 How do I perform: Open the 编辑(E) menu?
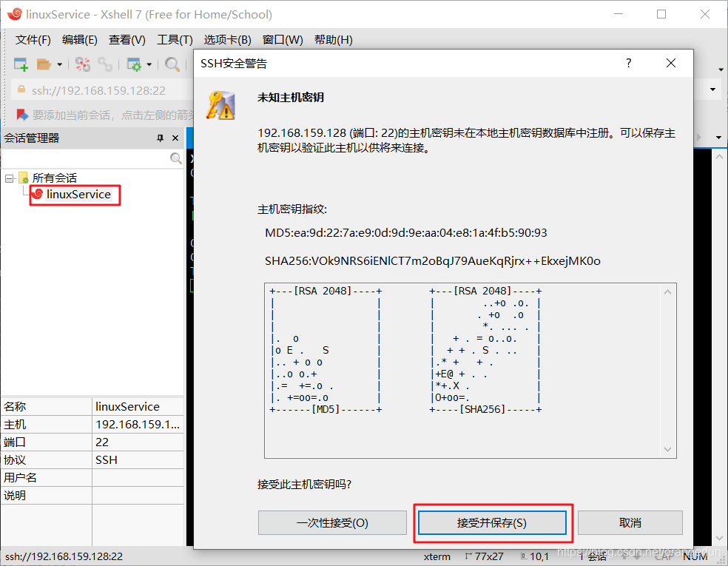point(80,40)
